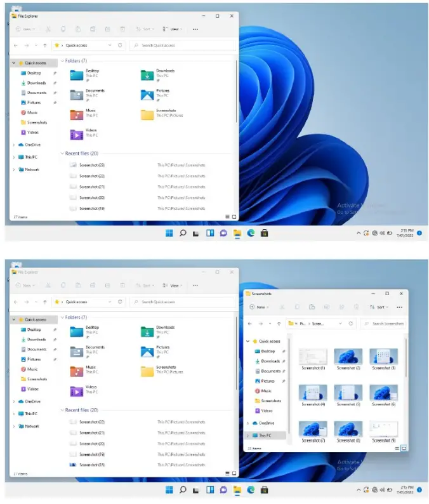Viewport: 429px width, 504px height.
Task: Click the Delete trash icon in Screenshots window
Action: point(357,307)
